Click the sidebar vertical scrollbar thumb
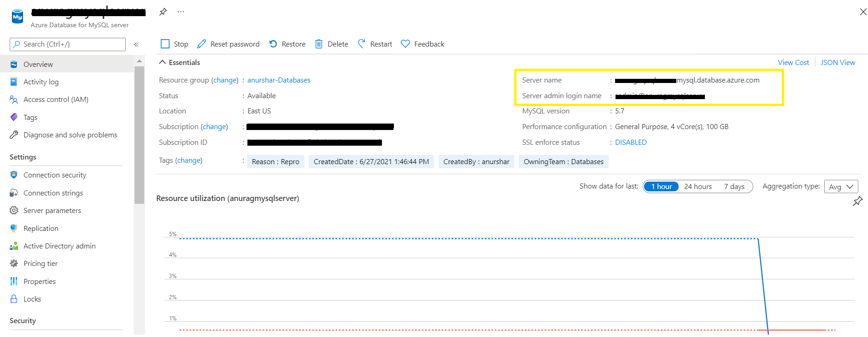Image resolution: width=868 pixels, height=337 pixels. coord(139,135)
